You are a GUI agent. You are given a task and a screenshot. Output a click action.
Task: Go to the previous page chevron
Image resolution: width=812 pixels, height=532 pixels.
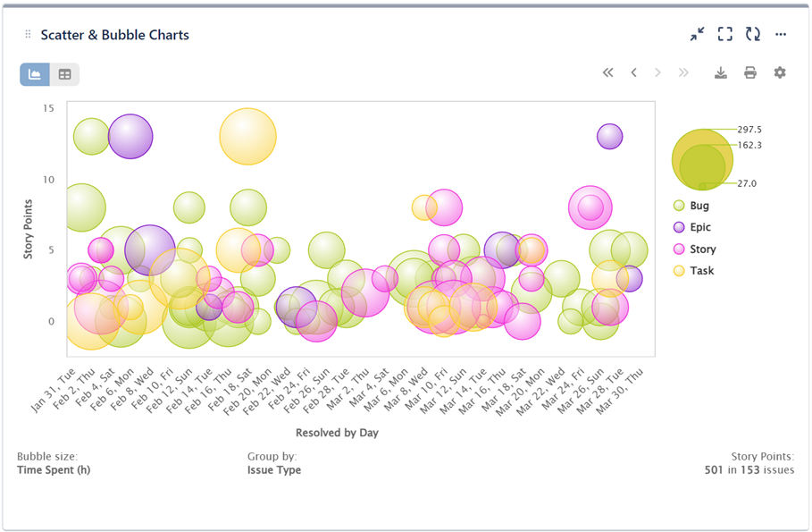coord(633,72)
